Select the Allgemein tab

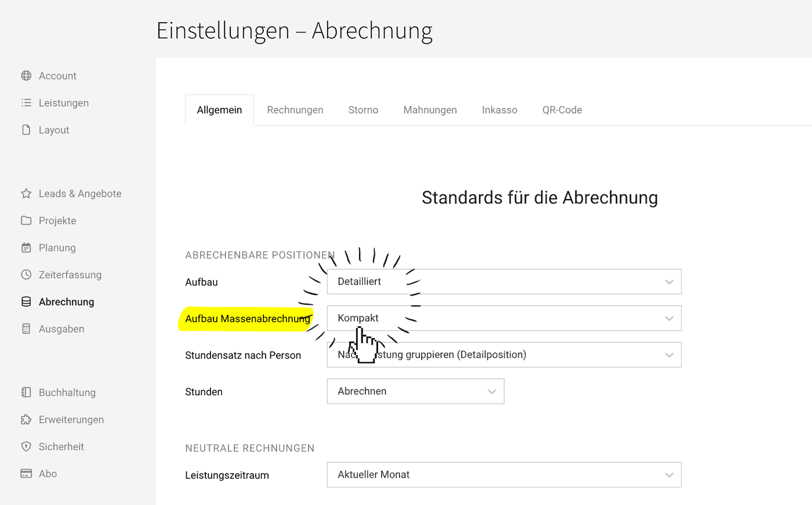coord(219,110)
